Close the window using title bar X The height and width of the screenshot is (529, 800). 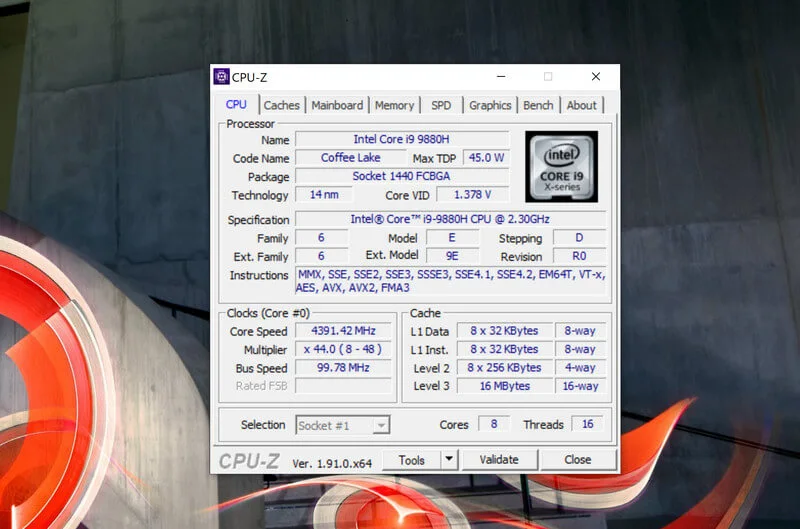coord(596,77)
